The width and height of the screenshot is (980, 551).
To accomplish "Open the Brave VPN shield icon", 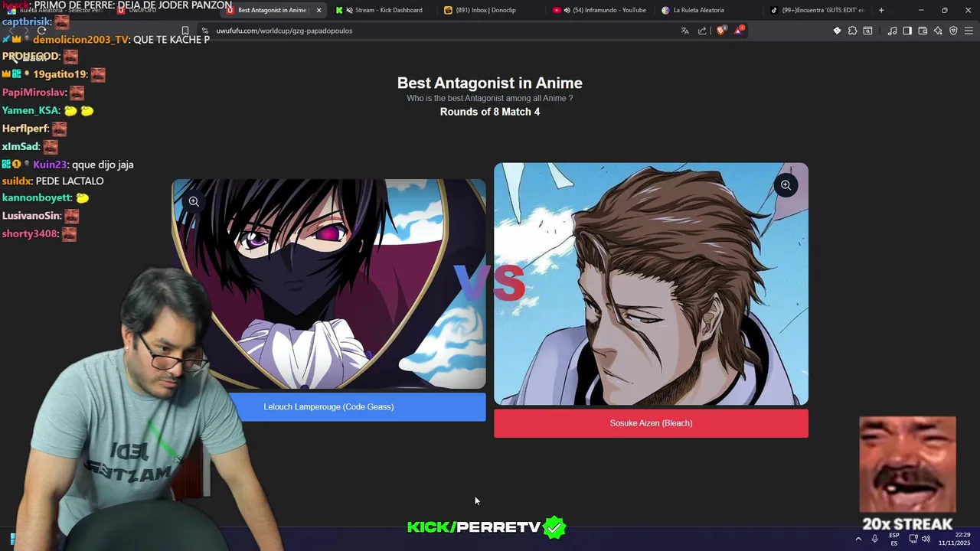I will [x=953, y=31].
